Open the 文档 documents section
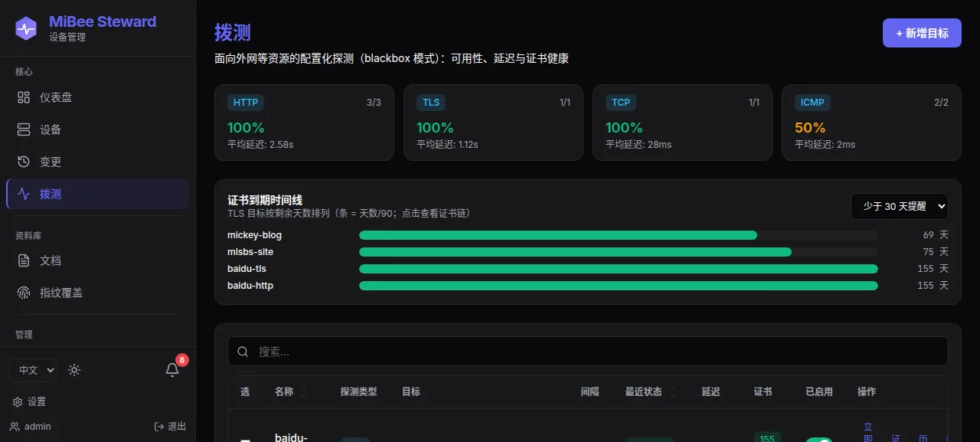 pos(97,260)
